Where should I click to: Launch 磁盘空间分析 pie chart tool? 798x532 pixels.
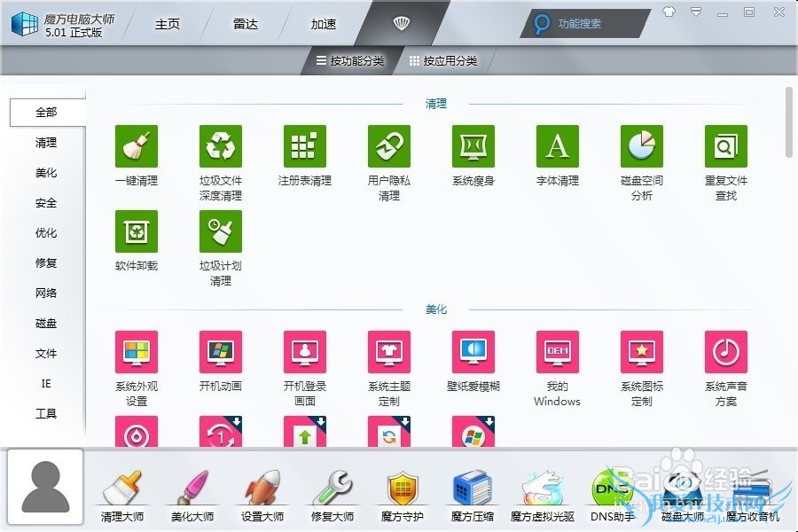(642, 146)
